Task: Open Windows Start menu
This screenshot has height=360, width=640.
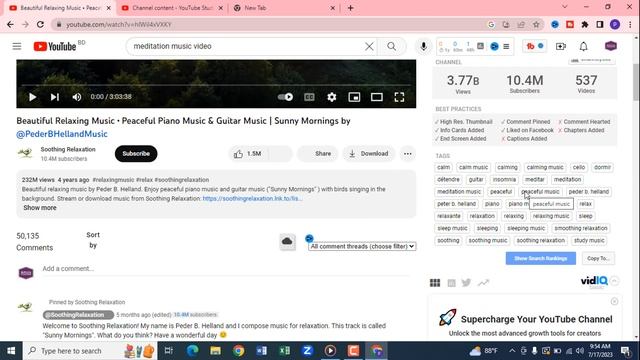Action: (x=11, y=351)
